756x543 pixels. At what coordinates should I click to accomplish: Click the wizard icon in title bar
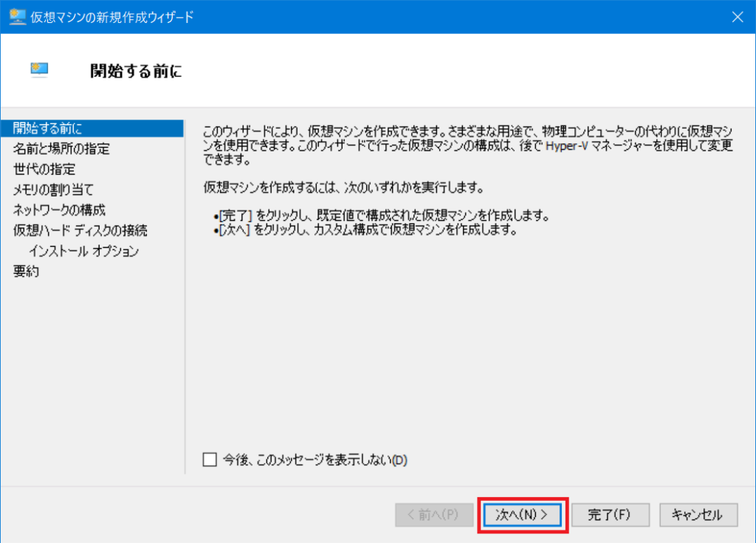tap(18, 17)
